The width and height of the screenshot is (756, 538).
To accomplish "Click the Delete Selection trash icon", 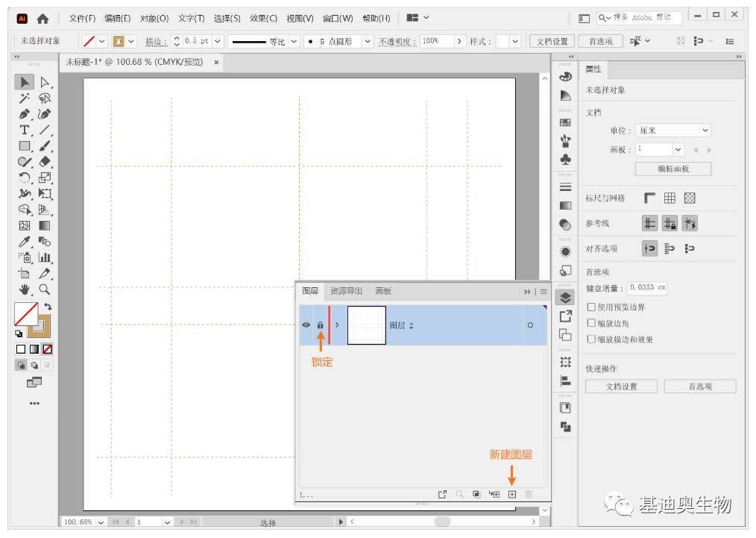I will click(x=529, y=495).
